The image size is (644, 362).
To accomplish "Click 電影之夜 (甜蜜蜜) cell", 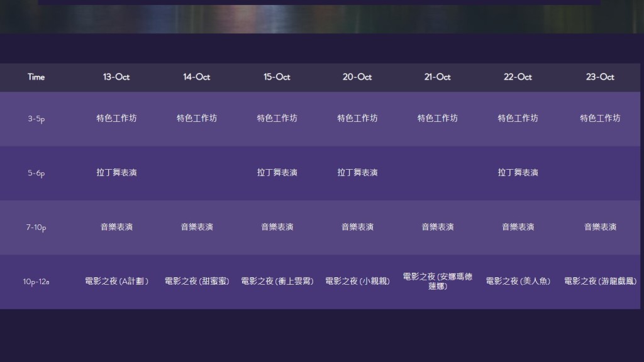I will point(197,281).
